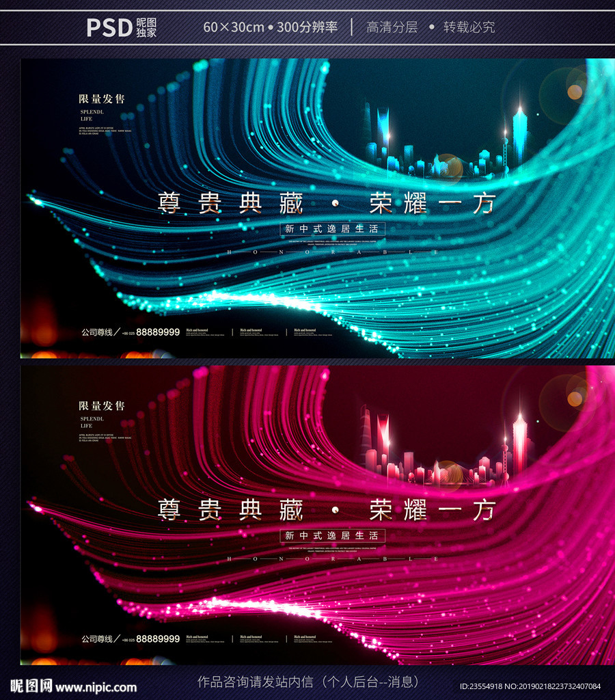Click SPLENDL LIFE text in teal banner
The height and width of the screenshot is (700, 615).
tap(92, 115)
